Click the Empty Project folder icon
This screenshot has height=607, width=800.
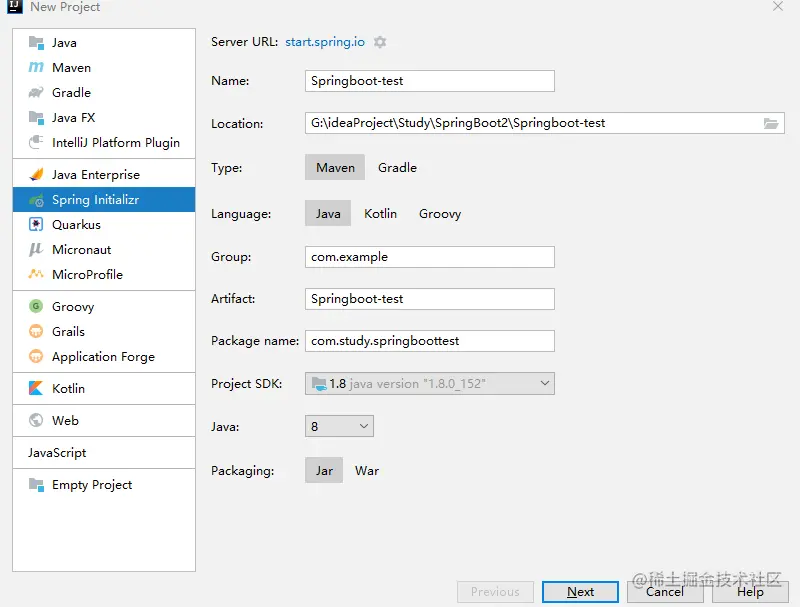tap(36, 485)
